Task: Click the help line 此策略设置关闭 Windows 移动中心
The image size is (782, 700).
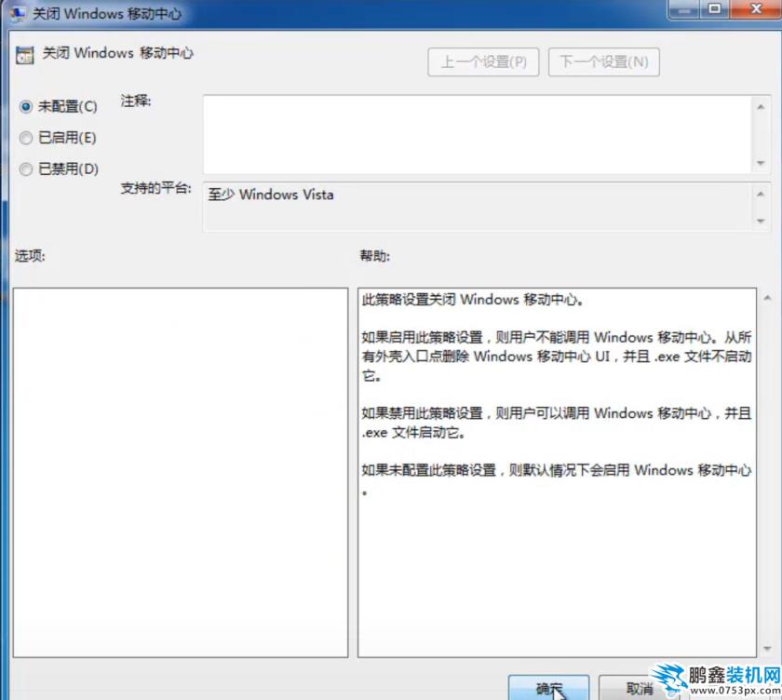Action: pos(472,300)
